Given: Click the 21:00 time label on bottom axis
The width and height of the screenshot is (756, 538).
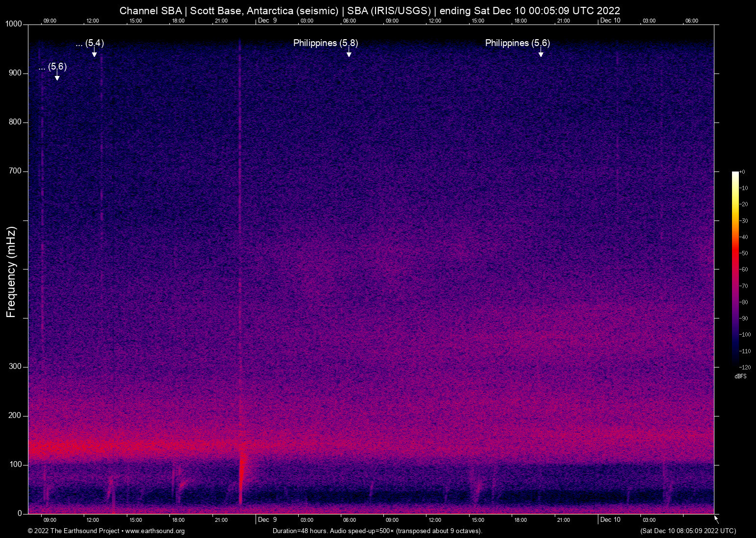Looking at the screenshot, I should pyautogui.click(x=564, y=520).
